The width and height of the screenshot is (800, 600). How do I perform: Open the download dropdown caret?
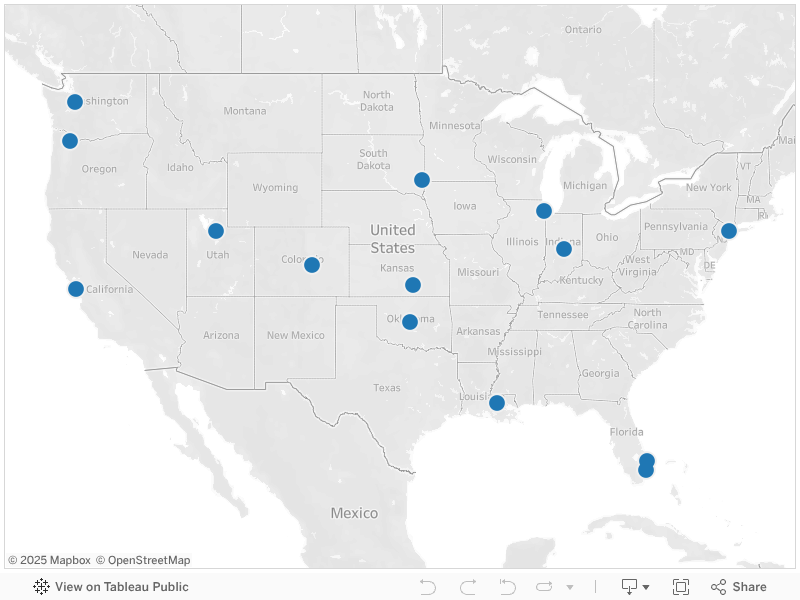(646, 587)
